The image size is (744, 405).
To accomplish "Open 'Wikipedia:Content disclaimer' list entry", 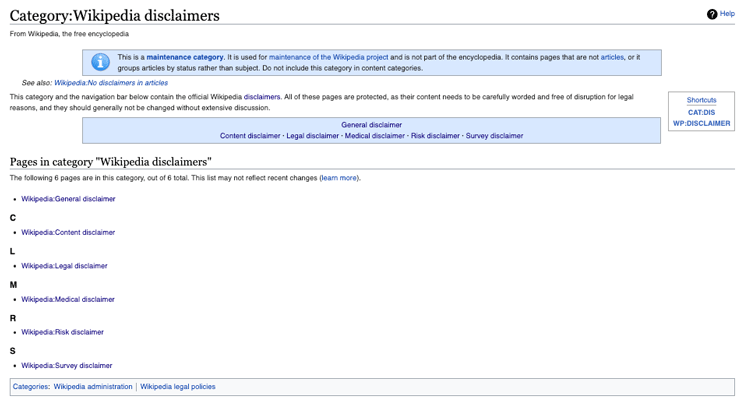I will 68,232.
